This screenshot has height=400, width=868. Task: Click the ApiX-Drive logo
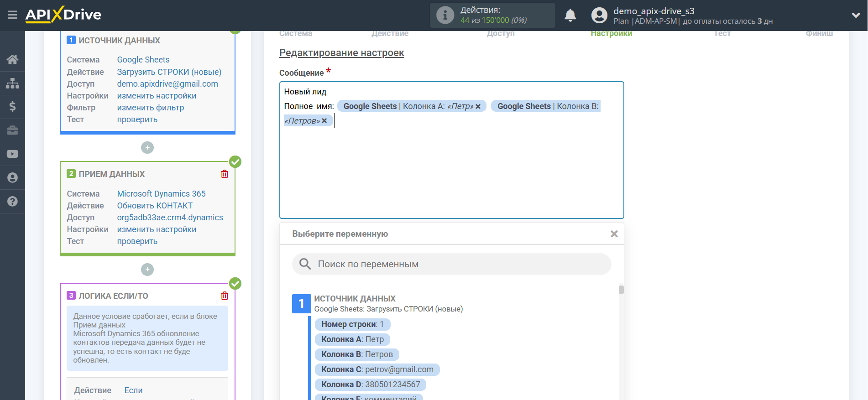[63, 15]
